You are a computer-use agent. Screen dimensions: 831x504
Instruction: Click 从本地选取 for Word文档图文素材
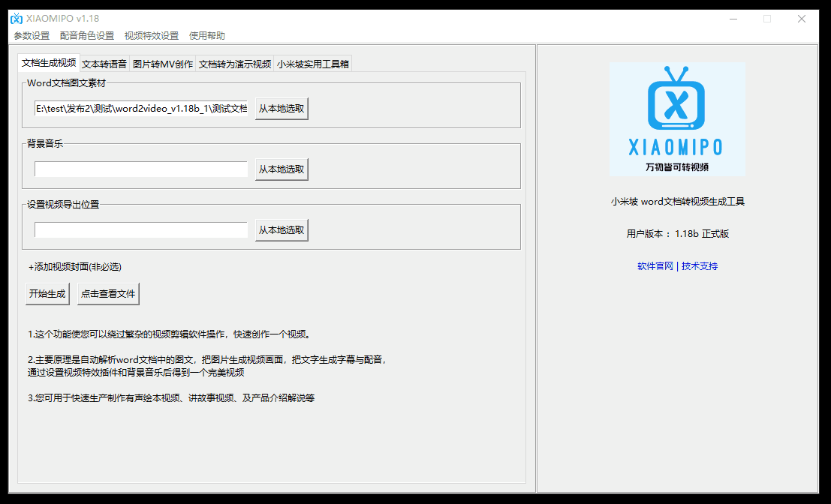282,109
